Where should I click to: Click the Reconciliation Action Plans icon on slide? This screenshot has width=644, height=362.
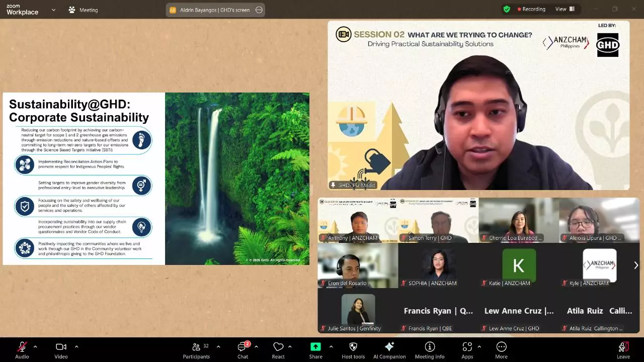(24, 164)
